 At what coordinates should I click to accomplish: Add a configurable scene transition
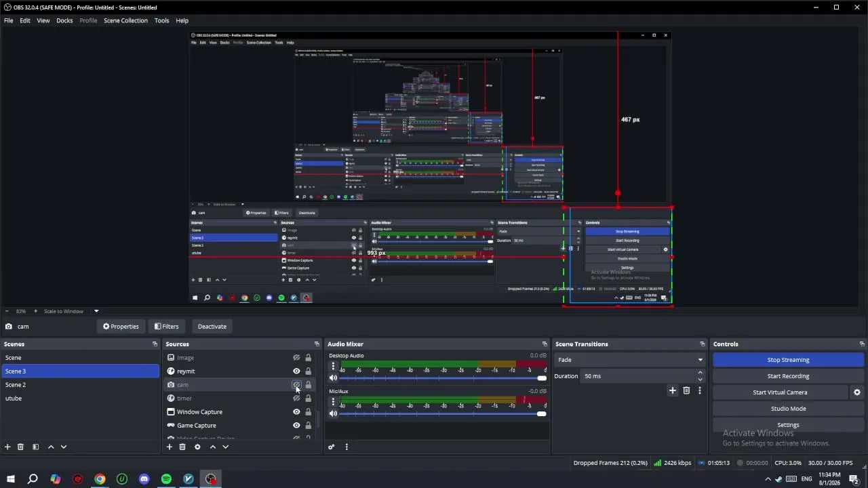click(673, 390)
